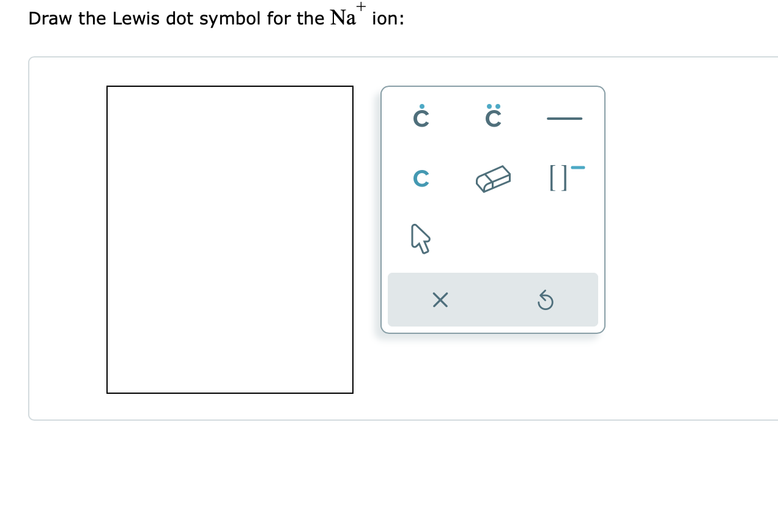778x532 pixels.
Task: Click inside the Lewis structure drawing canvas
Action: pos(230,238)
